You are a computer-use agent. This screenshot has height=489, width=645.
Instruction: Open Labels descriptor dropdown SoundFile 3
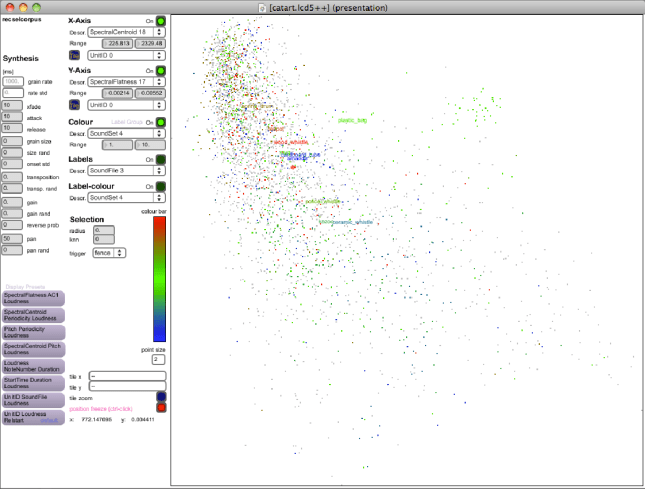click(126, 171)
